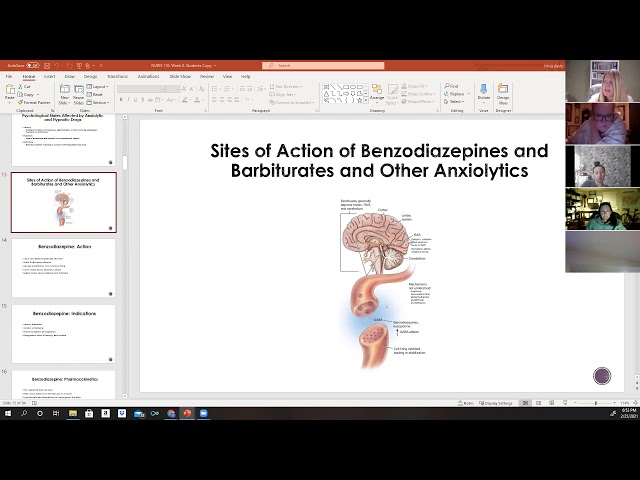Screen dimensions: 640x480
Task: Select slide 14 Benzodiazepine: Action thumbnail
Action: coord(64,268)
